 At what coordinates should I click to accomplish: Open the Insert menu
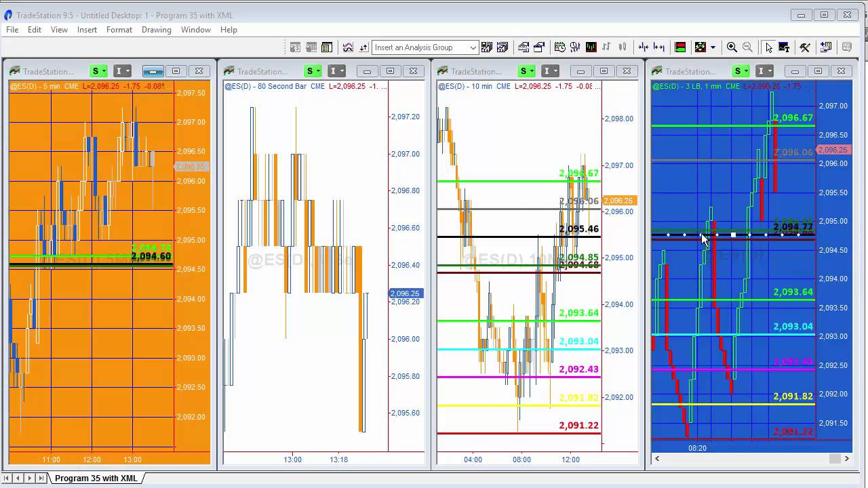pyautogui.click(x=87, y=30)
